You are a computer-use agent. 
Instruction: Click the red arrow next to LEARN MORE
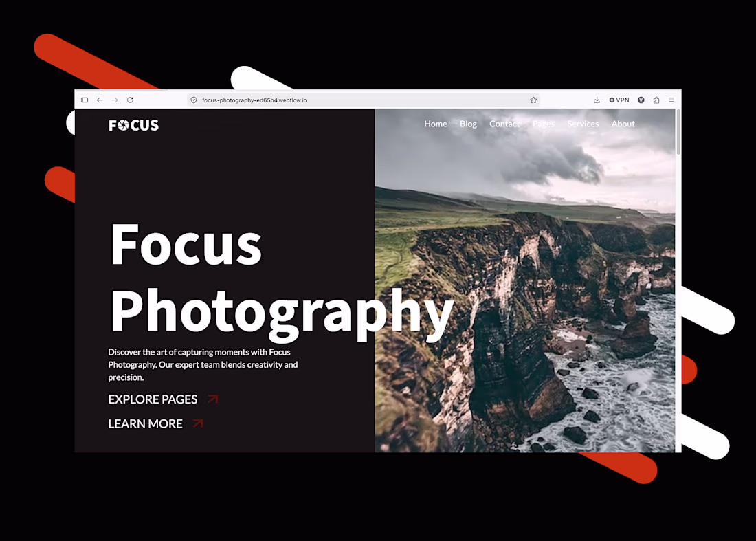coord(198,423)
